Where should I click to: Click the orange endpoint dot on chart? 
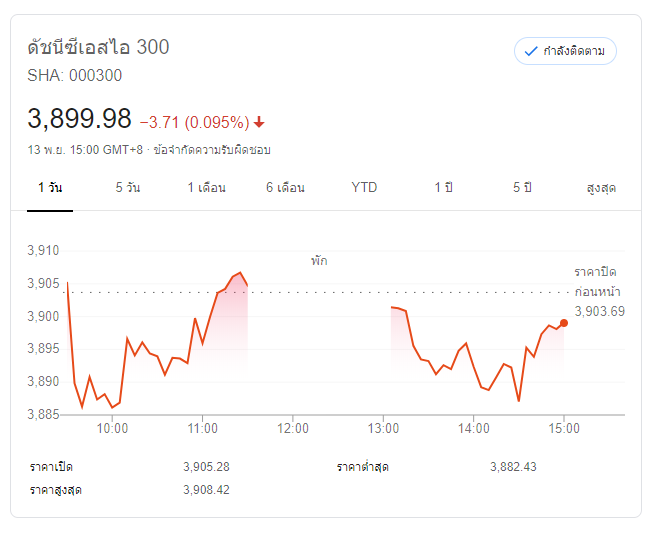(564, 322)
